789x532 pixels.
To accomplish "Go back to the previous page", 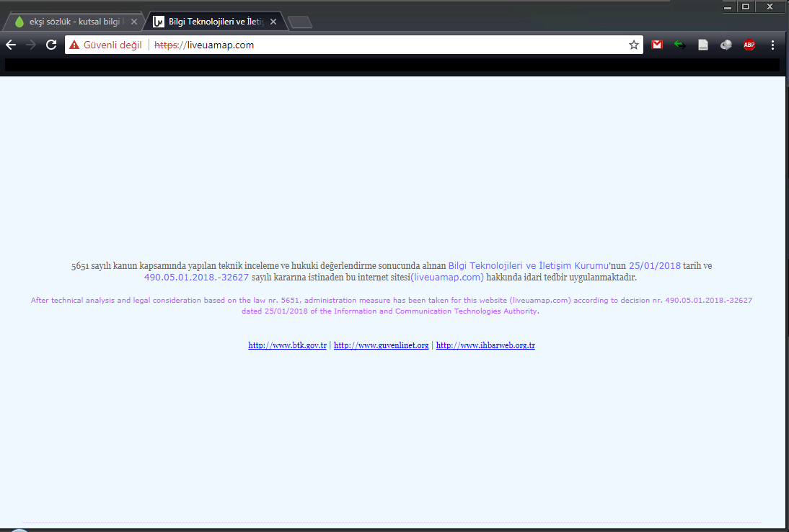I will point(11,45).
